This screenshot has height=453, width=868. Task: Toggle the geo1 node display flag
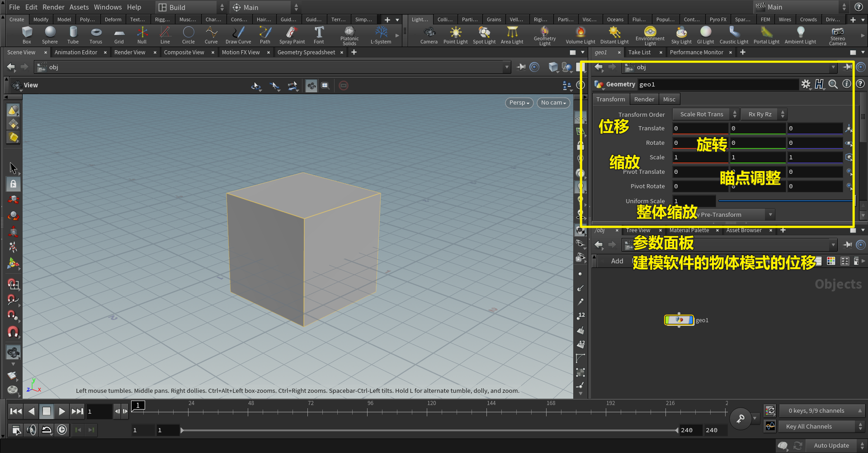click(x=690, y=320)
